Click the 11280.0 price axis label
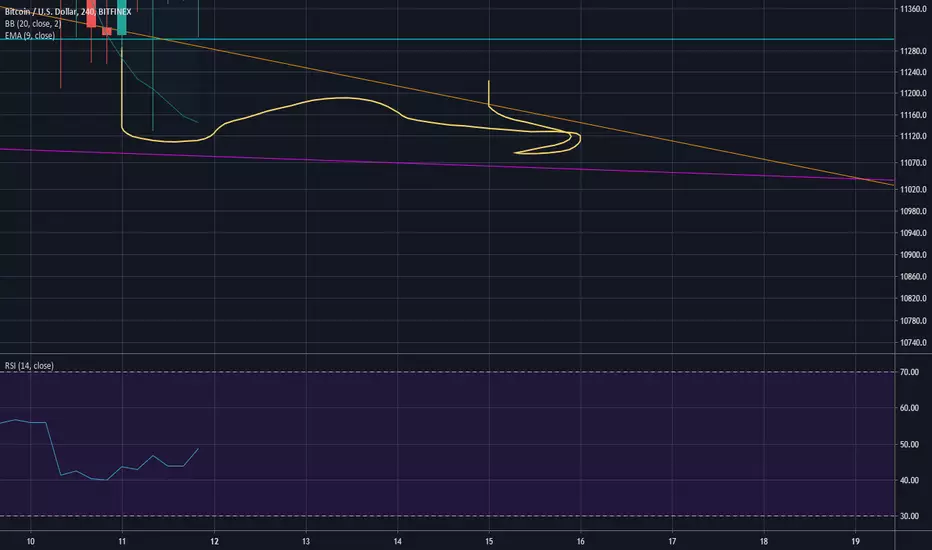Image resolution: width=932 pixels, height=550 pixels. click(x=913, y=51)
